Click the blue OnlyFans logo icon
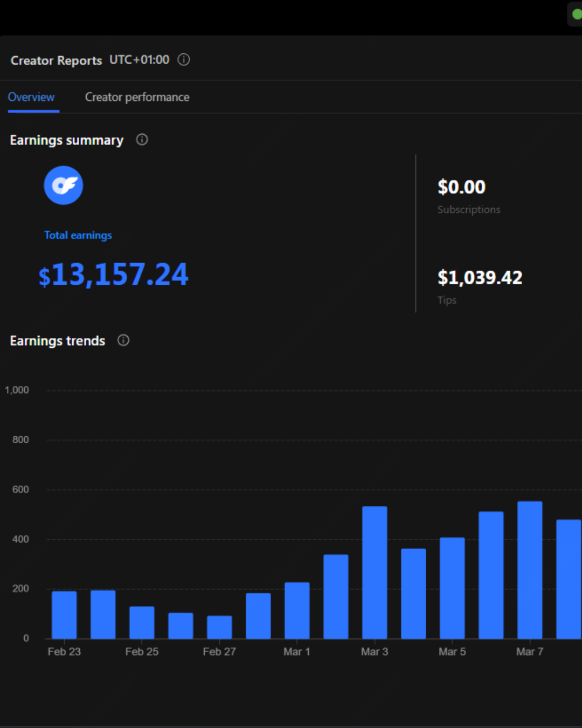 click(64, 186)
